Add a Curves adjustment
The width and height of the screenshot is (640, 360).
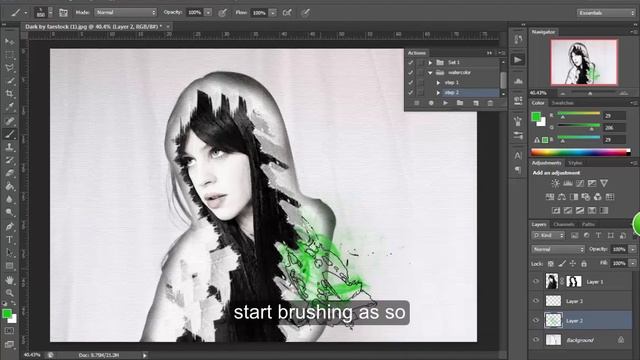coord(580,183)
